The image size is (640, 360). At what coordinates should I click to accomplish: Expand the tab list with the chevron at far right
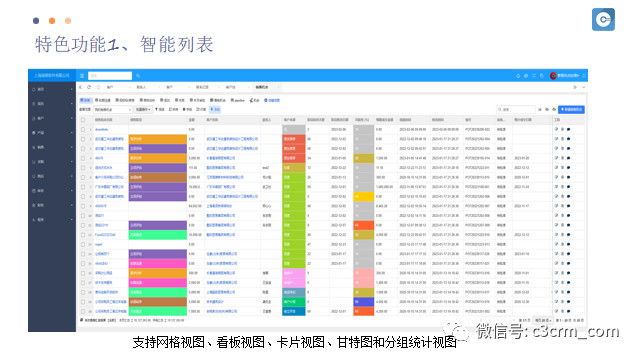pos(584,87)
